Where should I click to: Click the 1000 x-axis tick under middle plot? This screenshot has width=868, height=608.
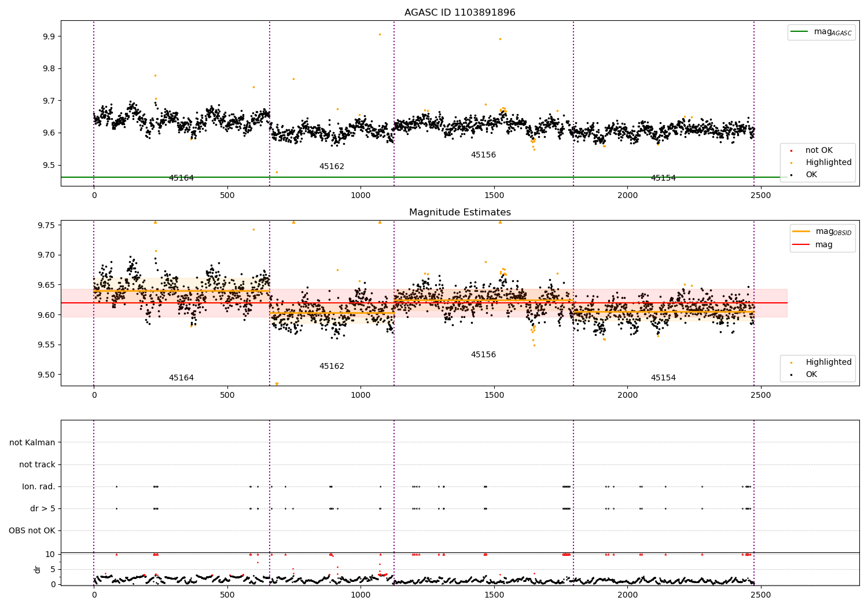coord(361,395)
